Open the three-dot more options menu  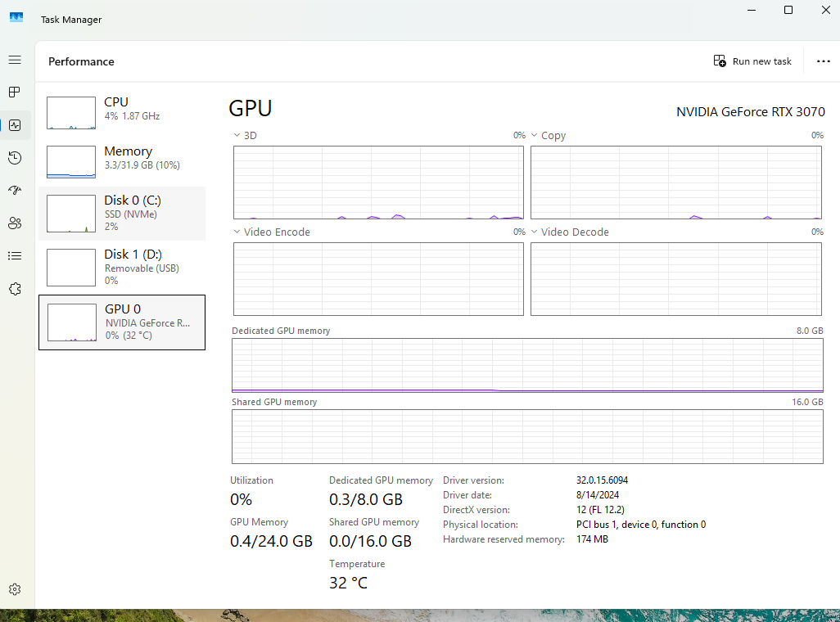click(823, 61)
